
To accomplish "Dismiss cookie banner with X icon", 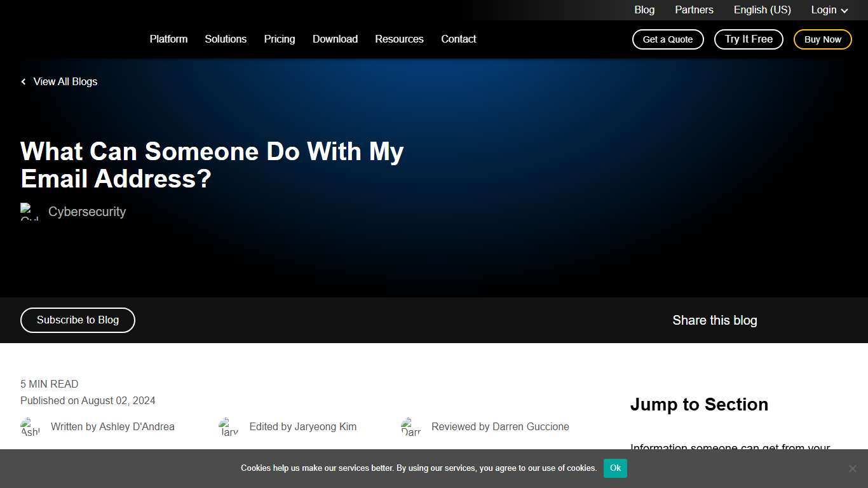I will (x=852, y=468).
